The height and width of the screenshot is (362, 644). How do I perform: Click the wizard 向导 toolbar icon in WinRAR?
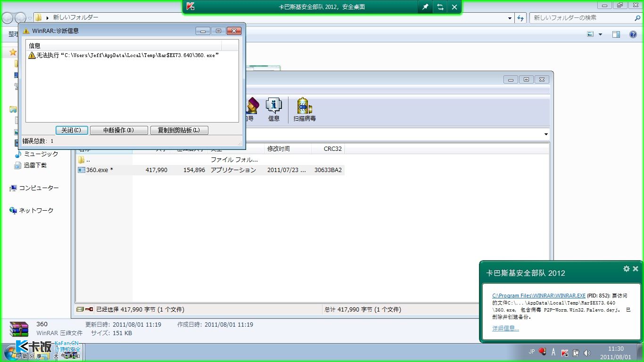(252, 110)
